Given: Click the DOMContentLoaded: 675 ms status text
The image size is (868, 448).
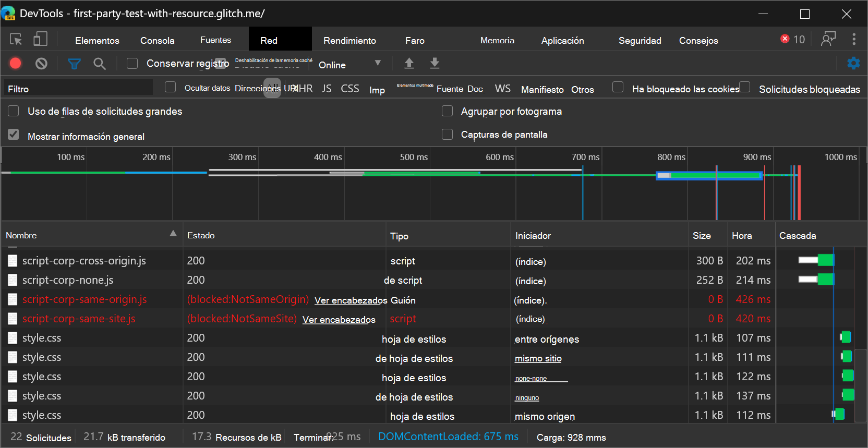Looking at the screenshot, I should click(x=448, y=437).
